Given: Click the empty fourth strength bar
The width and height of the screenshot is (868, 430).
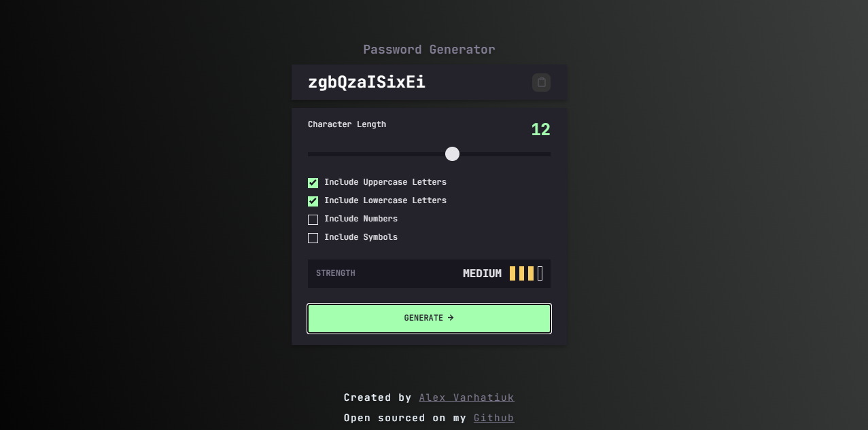Looking at the screenshot, I should (540, 273).
